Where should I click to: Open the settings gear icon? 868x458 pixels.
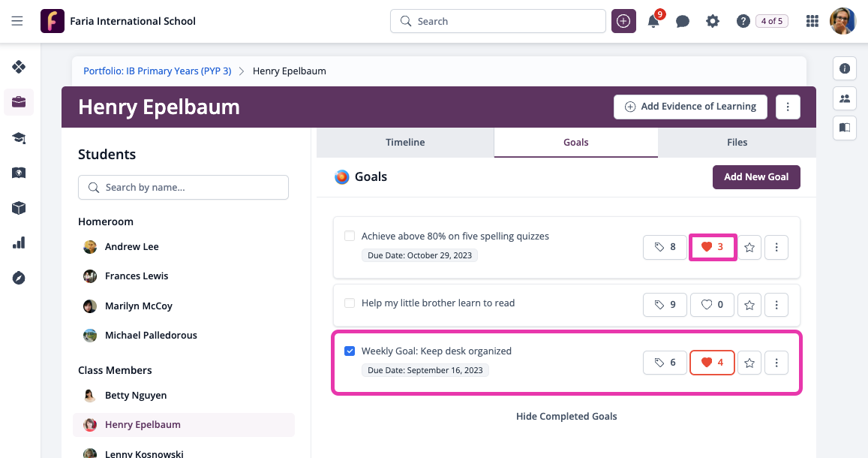(713, 21)
